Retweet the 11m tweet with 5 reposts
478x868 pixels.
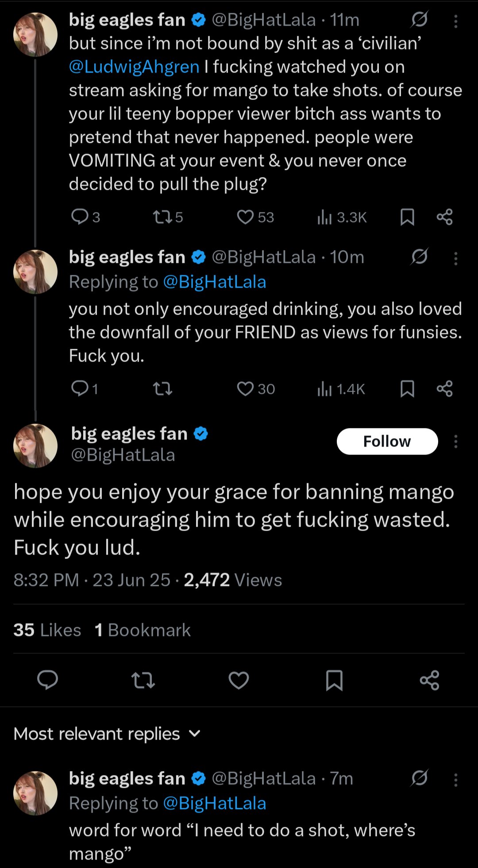pos(167,217)
